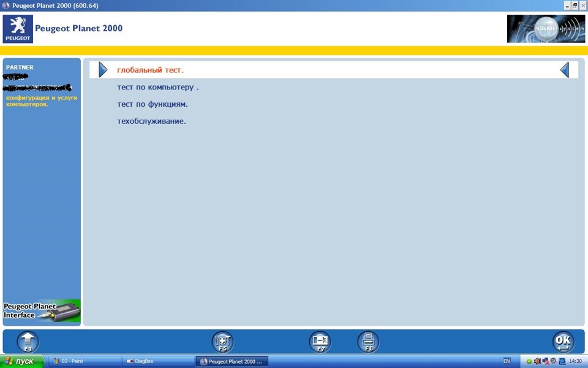588x368 pixels.
Task: Click the disconnected network tray icon
Action: click(546, 361)
